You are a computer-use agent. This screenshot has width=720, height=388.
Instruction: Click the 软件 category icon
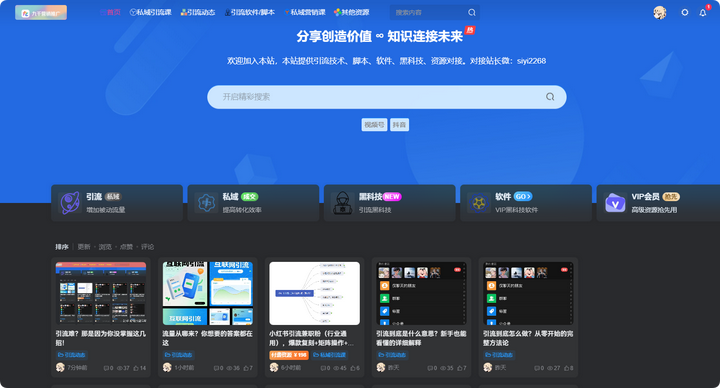[x=479, y=203]
